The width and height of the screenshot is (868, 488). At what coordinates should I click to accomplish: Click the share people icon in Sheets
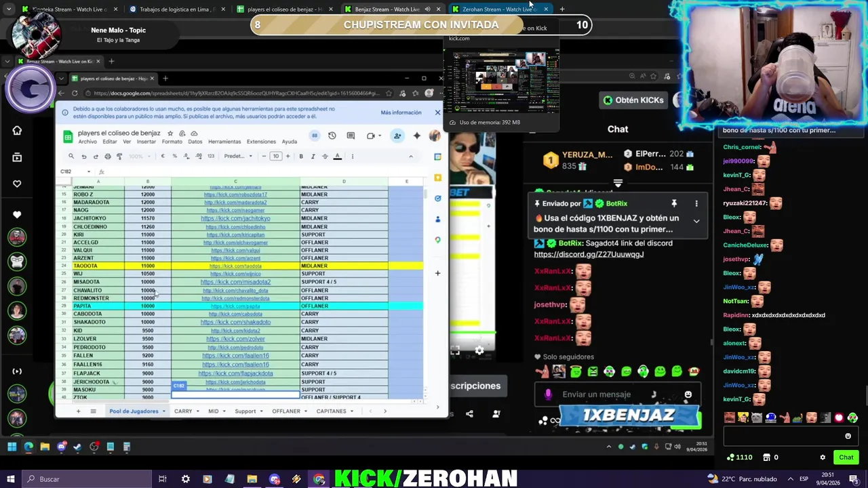coord(397,136)
